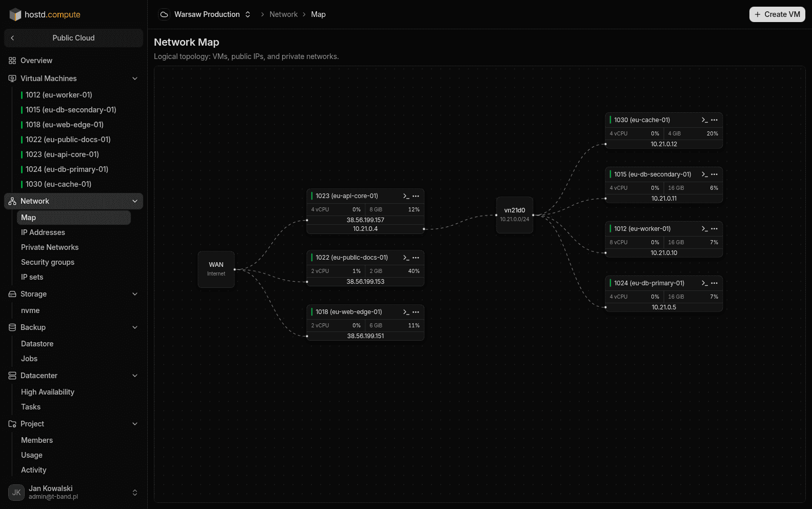Viewport: 812px width, 509px height.
Task: Click the vn21d0 private network node
Action: (x=514, y=215)
